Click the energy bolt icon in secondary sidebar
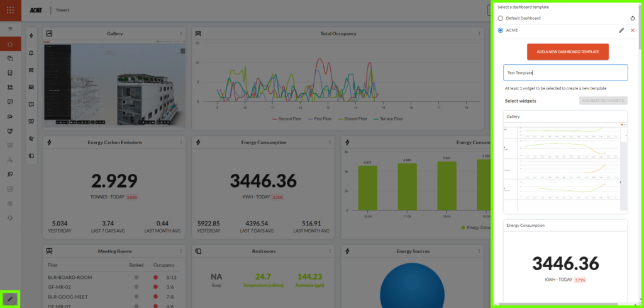Image resolution: width=644 pixels, height=308 pixels. (x=31, y=35)
